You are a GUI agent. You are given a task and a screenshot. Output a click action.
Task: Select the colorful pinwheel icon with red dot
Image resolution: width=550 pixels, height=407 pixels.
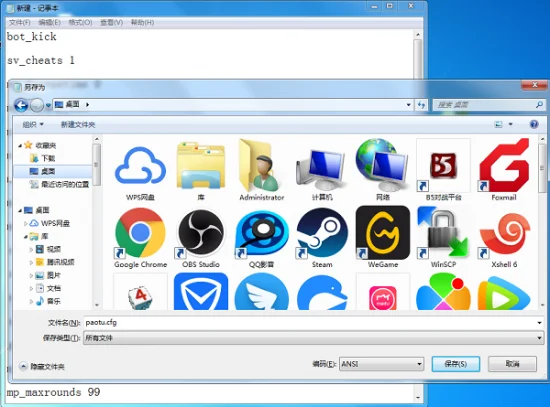(x=443, y=292)
